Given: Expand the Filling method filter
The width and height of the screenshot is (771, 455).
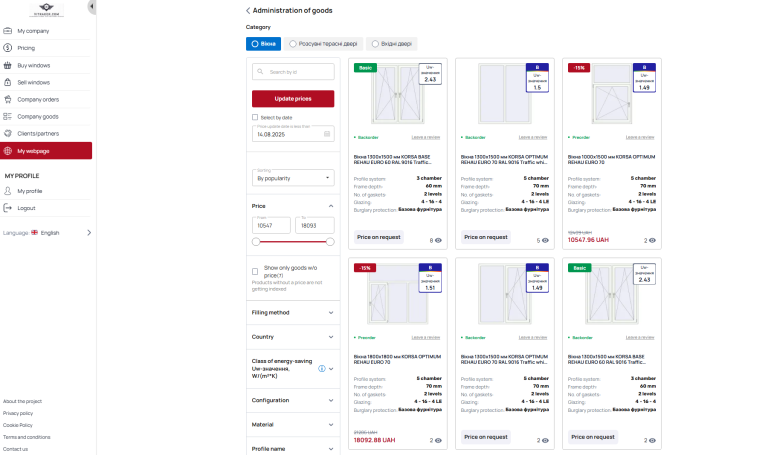Looking at the screenshot, I should 293,312.
